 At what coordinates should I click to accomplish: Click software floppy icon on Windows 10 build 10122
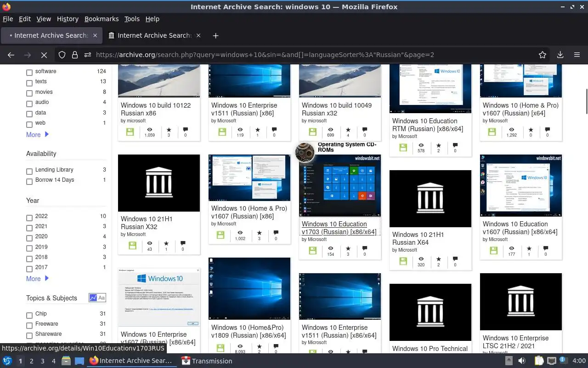(x=130, y=132)
